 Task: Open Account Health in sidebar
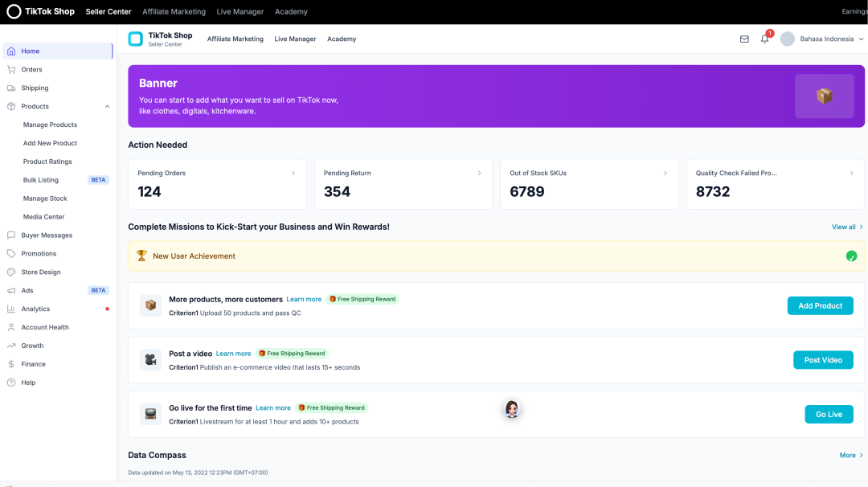click(x=45, y=327)
